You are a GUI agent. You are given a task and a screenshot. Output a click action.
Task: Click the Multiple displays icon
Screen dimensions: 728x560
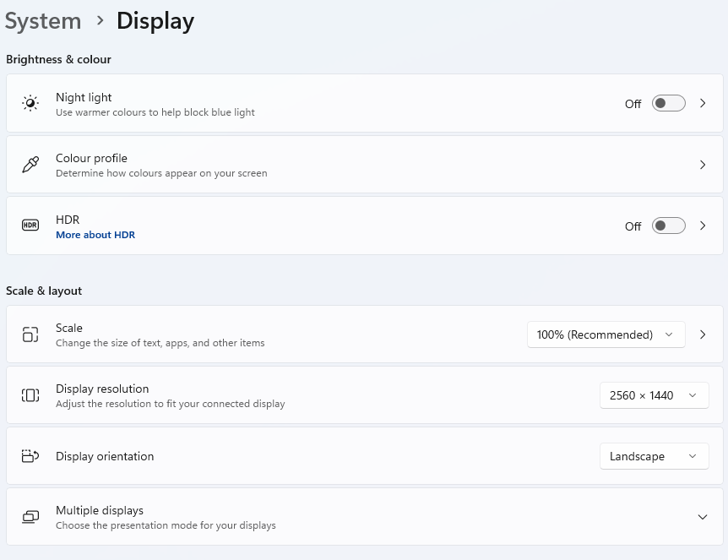tap(30, 517)
